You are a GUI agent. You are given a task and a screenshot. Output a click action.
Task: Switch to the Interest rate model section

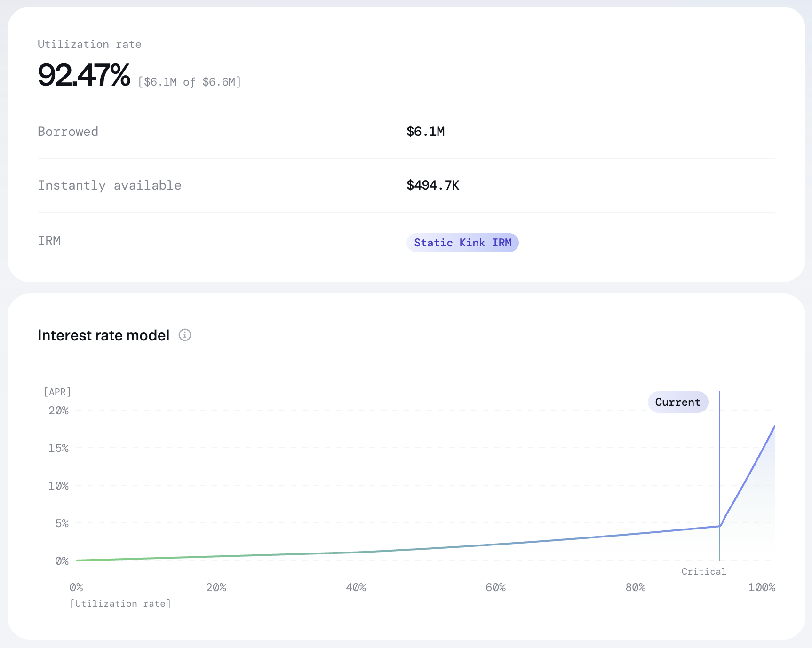(103, 335)
